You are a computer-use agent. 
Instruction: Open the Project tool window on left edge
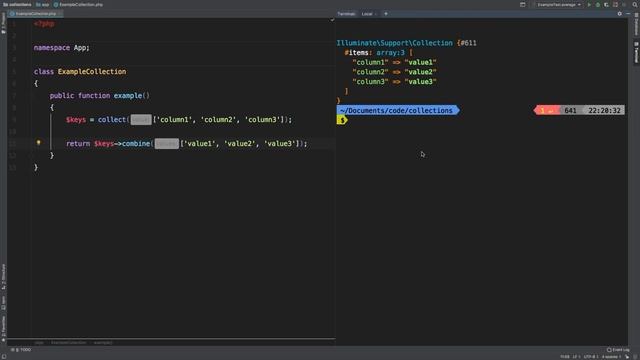[4, 23]
